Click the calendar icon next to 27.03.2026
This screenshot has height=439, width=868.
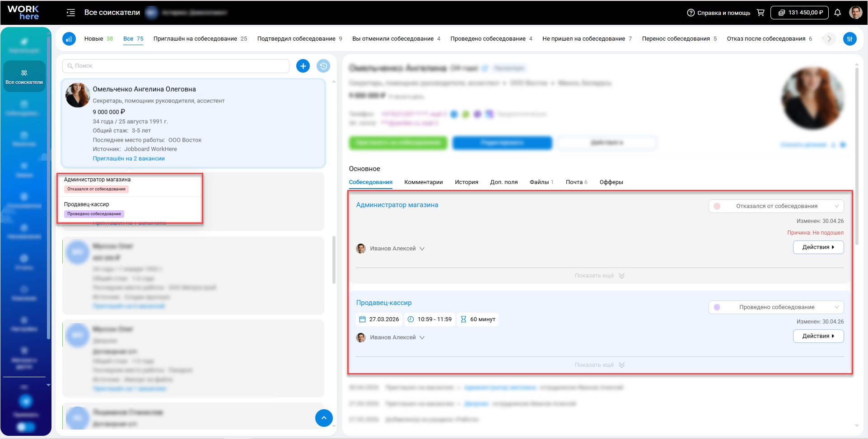pyautogui.click(x=362, y=319)
